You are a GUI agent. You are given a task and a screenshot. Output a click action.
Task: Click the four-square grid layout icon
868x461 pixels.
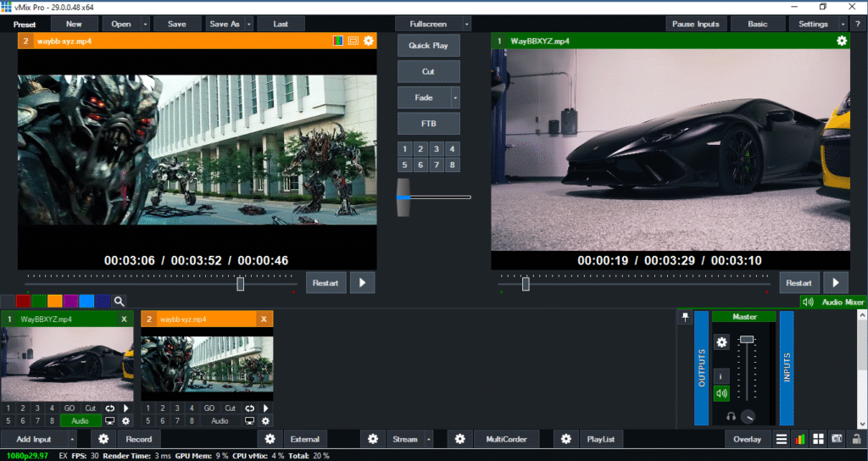click(x=818, y=439)
